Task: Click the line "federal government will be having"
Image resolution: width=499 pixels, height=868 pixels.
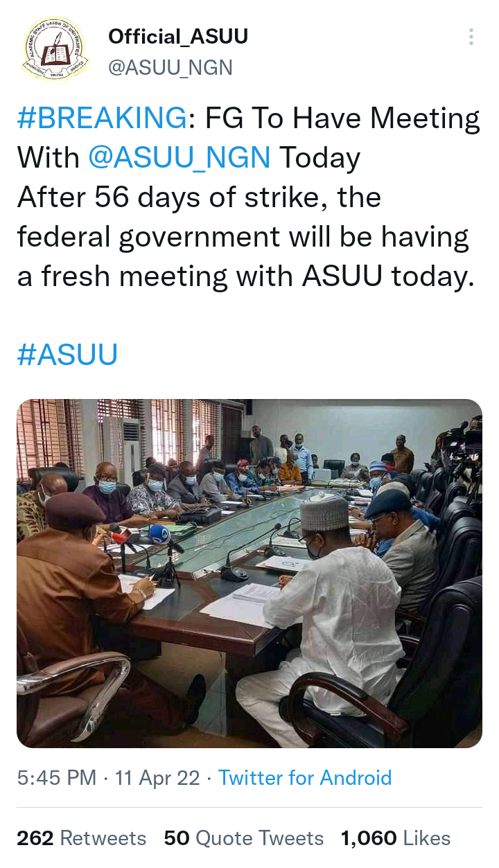Action: click(243, 237)
